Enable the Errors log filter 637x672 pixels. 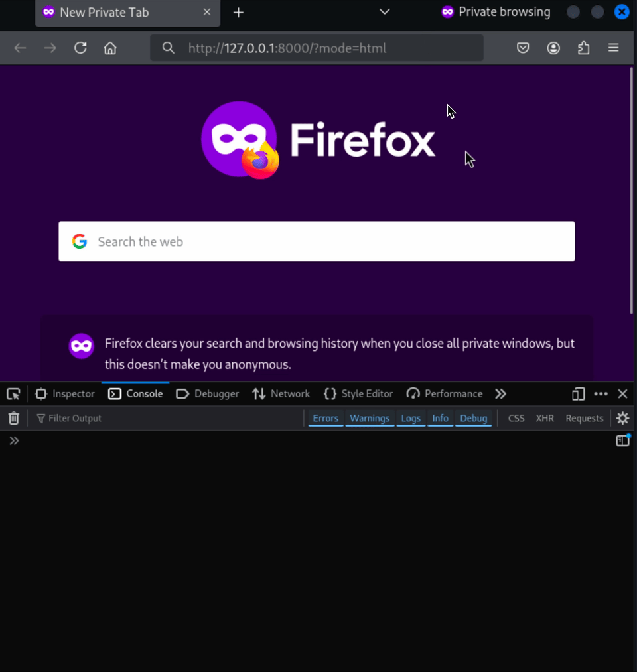tap(325, 418)
